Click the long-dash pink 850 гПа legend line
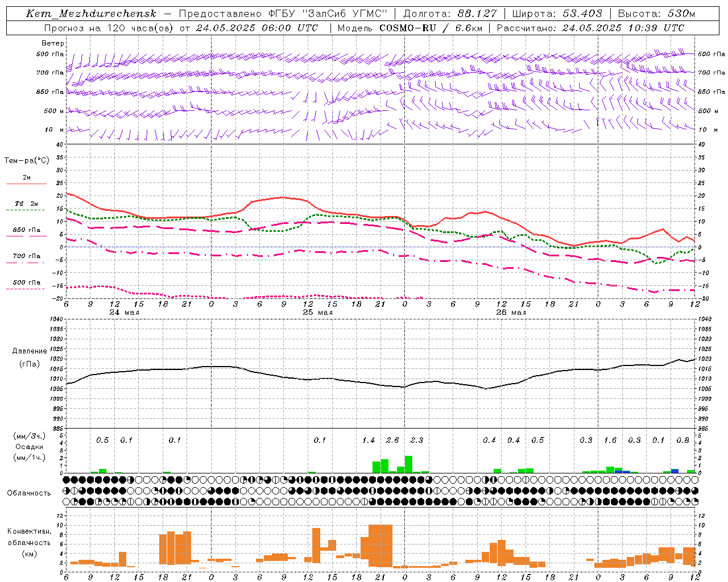The image size is (728, 582). point(26,236)
